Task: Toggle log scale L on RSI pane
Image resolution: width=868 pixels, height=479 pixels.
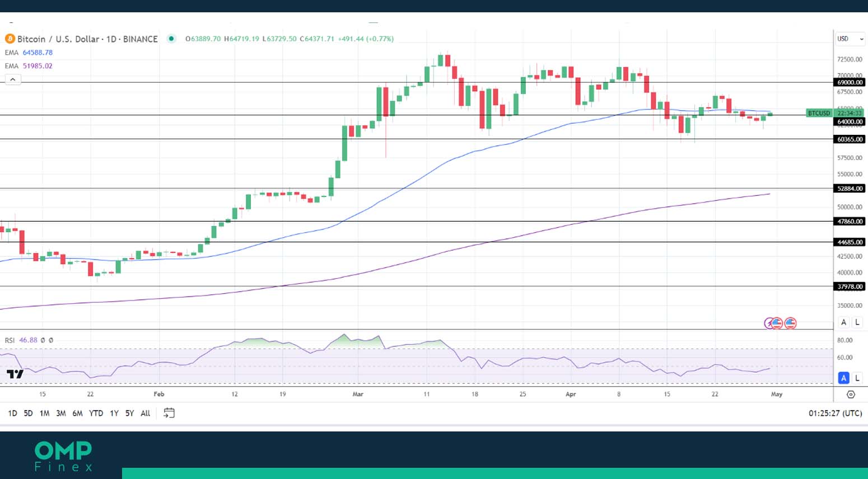Action: [857, 378]
